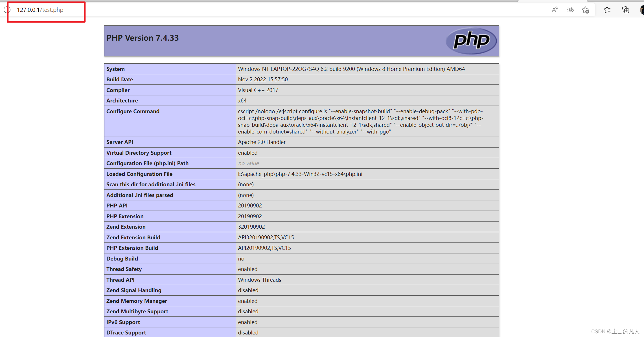The image size is (644, 337).
Task: Click the x64 architecture value
Action: click(x=242, y=100)
